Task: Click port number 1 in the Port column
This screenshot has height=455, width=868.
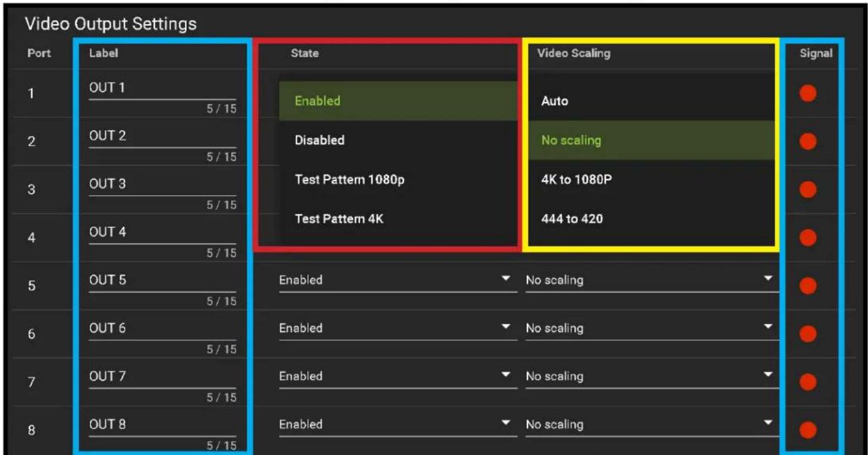Action: 31,93
